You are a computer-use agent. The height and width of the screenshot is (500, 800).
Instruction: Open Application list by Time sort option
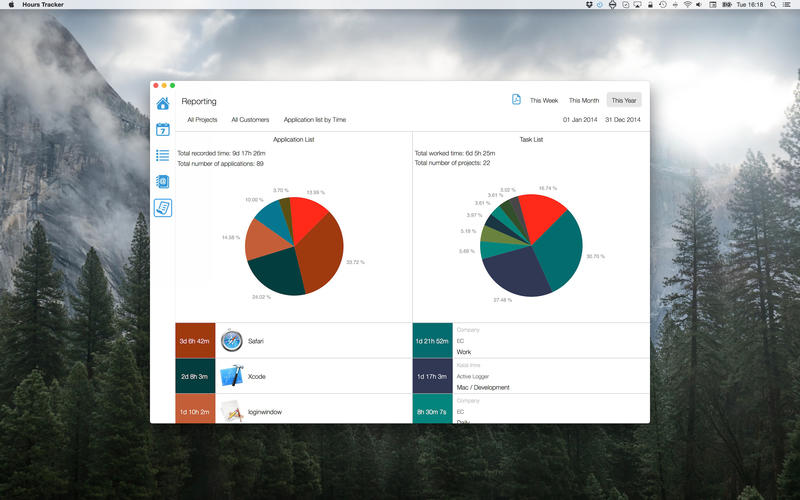tap(315, 119)
